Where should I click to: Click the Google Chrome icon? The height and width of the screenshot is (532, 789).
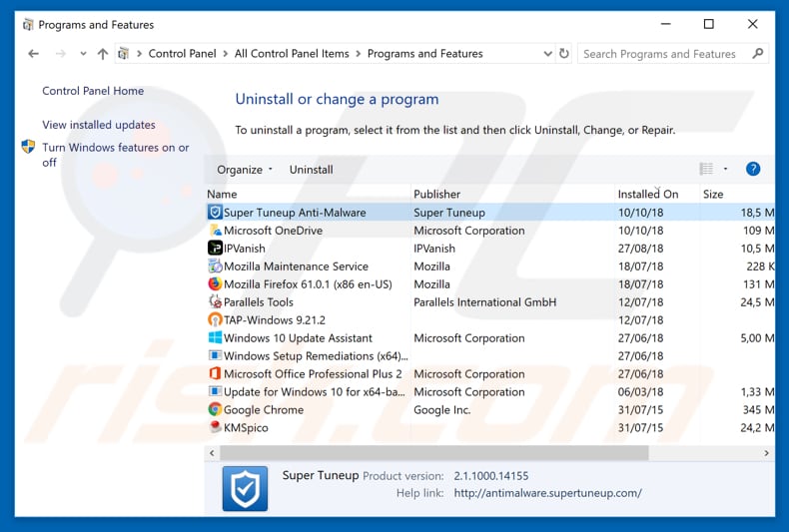tap(215, 409)
